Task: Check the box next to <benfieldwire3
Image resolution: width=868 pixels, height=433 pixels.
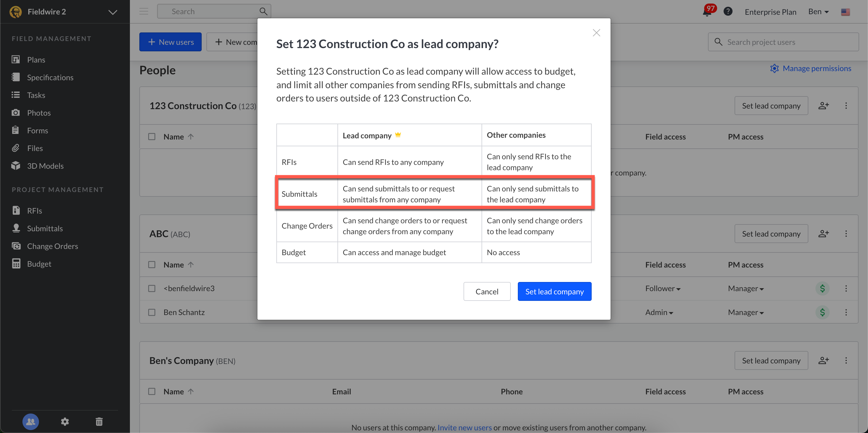Action: [x=152, y=288]
